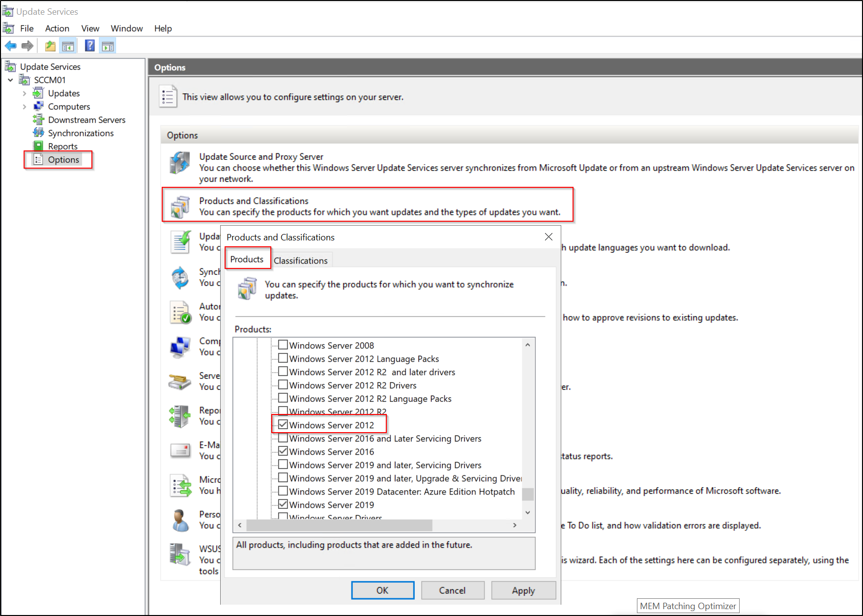Screen dimensions: 863x616
Task: Toggle the Show/Hide Console Tree icon
Action: point(68,46)
